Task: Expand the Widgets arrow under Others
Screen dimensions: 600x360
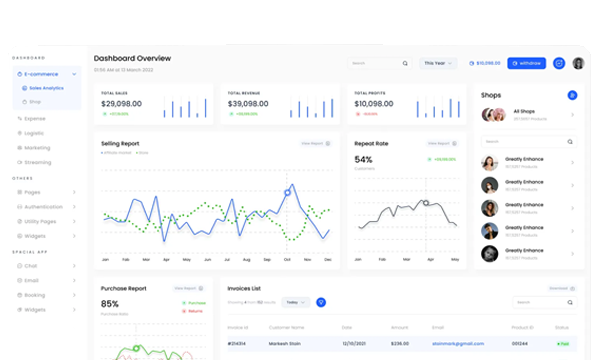Action: [x=74, y=236]
